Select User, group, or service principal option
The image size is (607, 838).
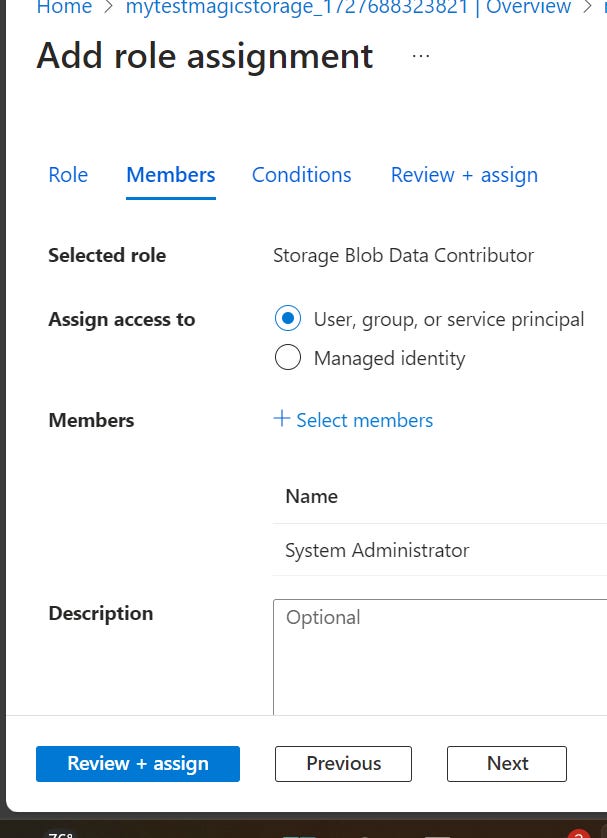pyautogui.click(x=288, y=319)
